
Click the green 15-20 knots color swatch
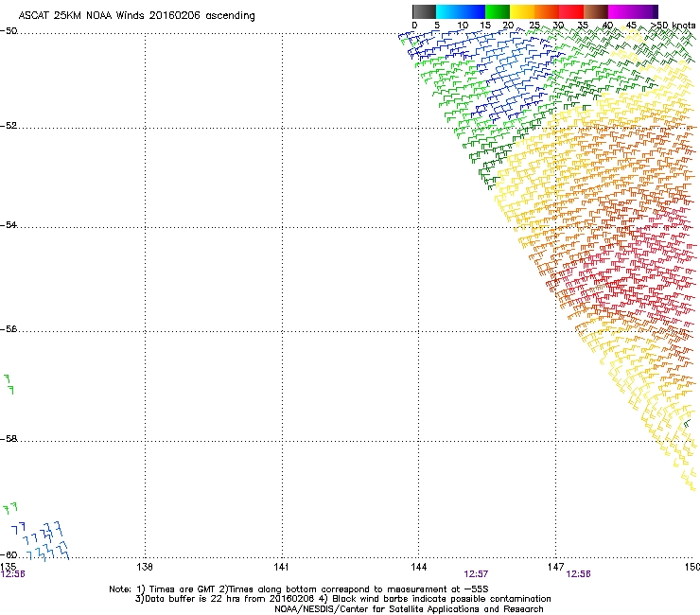498,11
